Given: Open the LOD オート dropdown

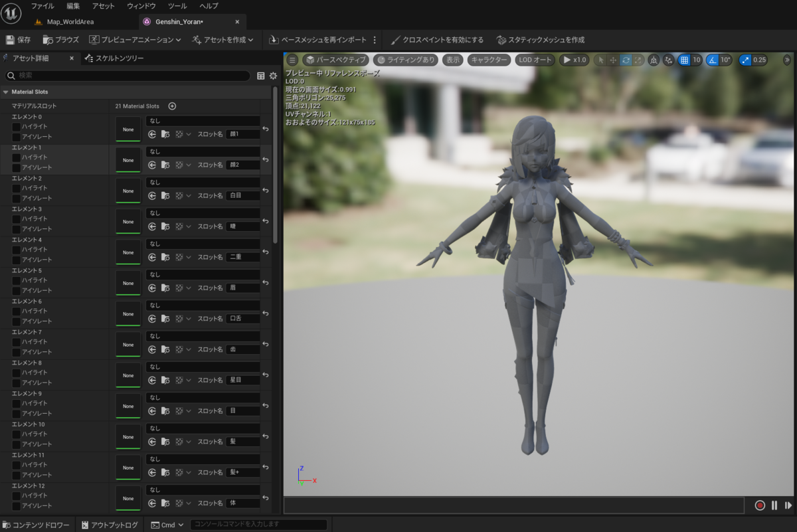Looking at the screenshot, I should tap(535, 60).
